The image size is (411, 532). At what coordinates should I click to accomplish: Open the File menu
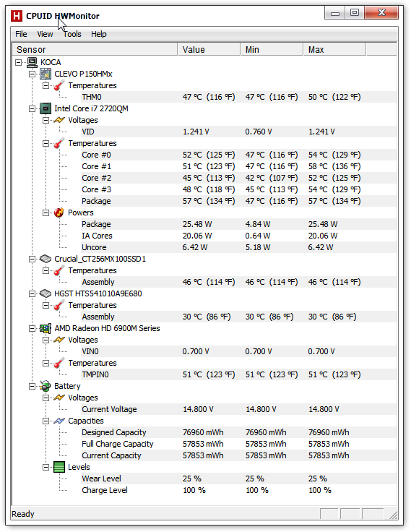pyautogui.click(x=21, y=34)
